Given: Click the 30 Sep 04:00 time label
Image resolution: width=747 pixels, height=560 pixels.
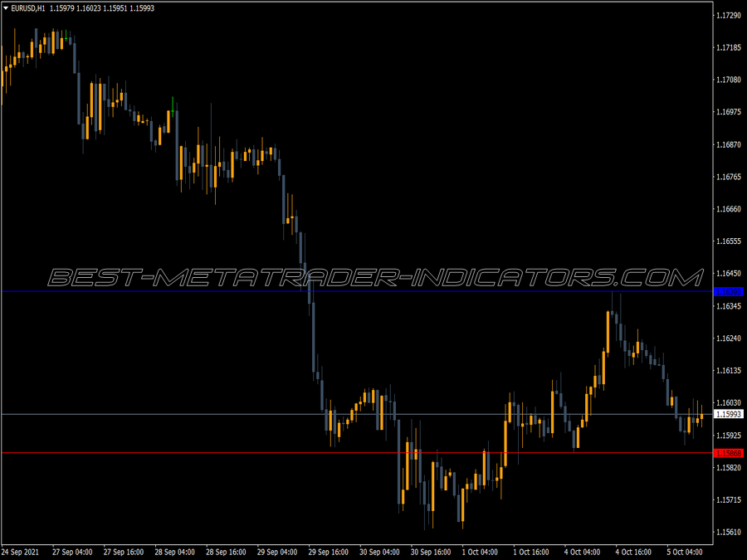Looking at the screenshot, I should [379, 552].
